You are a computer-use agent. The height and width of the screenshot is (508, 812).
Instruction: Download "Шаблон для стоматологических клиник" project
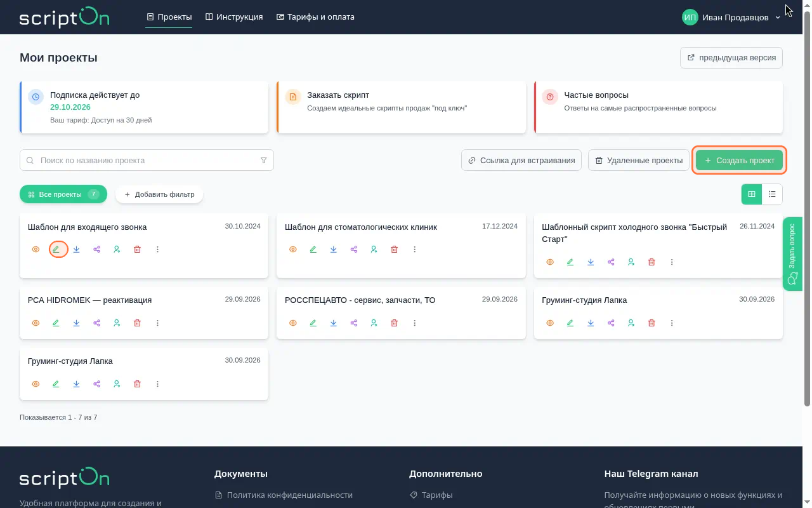click(334, 250)
